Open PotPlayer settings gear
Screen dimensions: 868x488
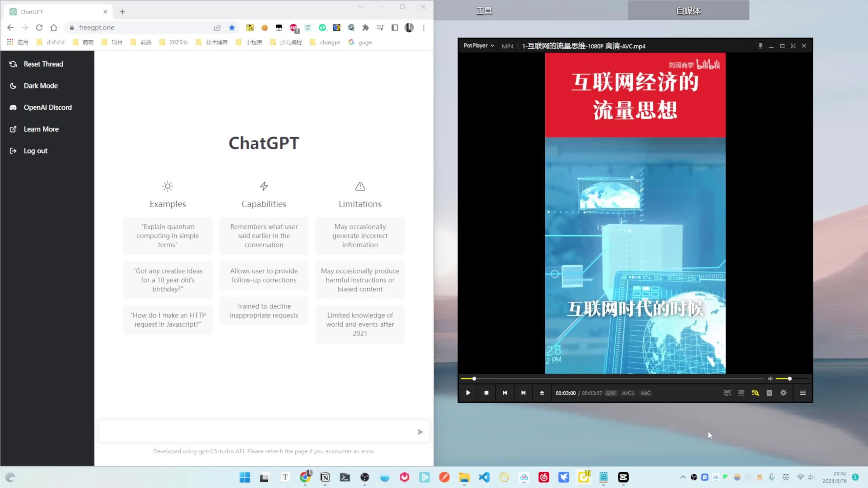coord(783,393)
